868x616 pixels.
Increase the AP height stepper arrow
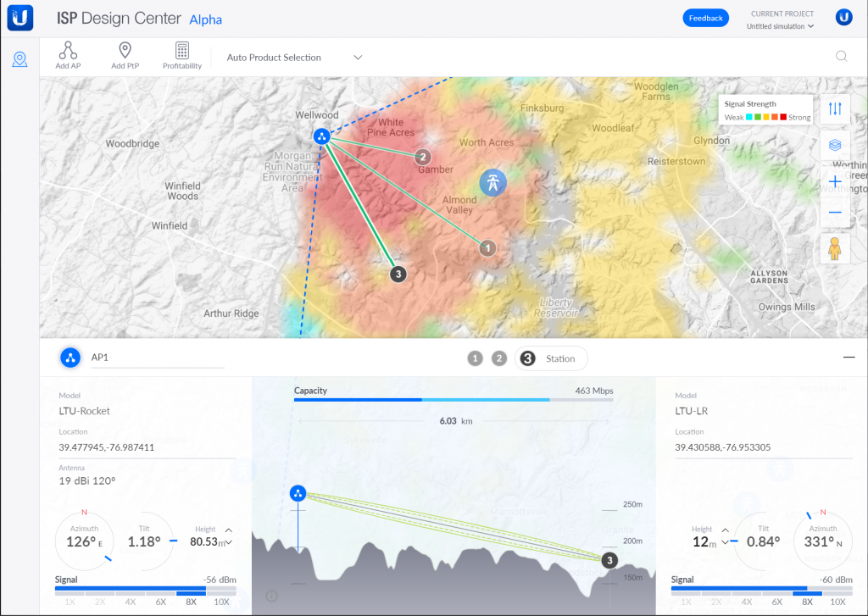coord(228,530)
